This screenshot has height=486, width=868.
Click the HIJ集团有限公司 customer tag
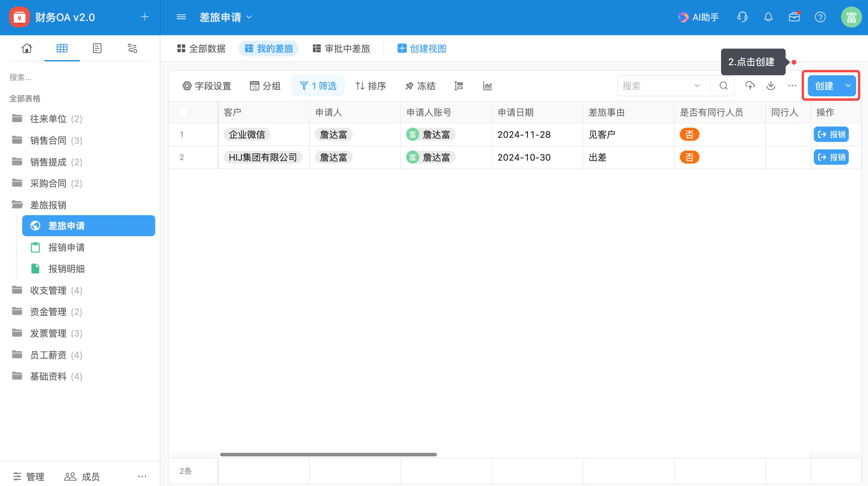point(263,157)
